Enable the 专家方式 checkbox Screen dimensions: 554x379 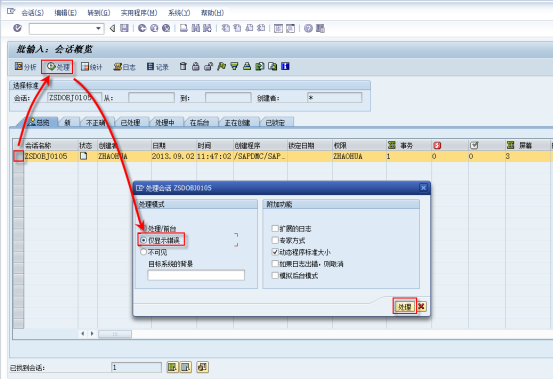coord(275,240)
